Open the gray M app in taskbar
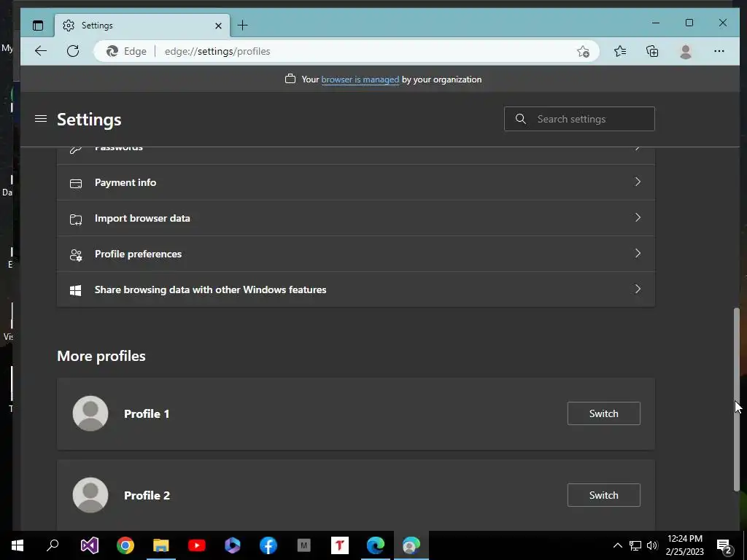Image resolution: width=747 pixels, height=560 pixels. (304, 545)
